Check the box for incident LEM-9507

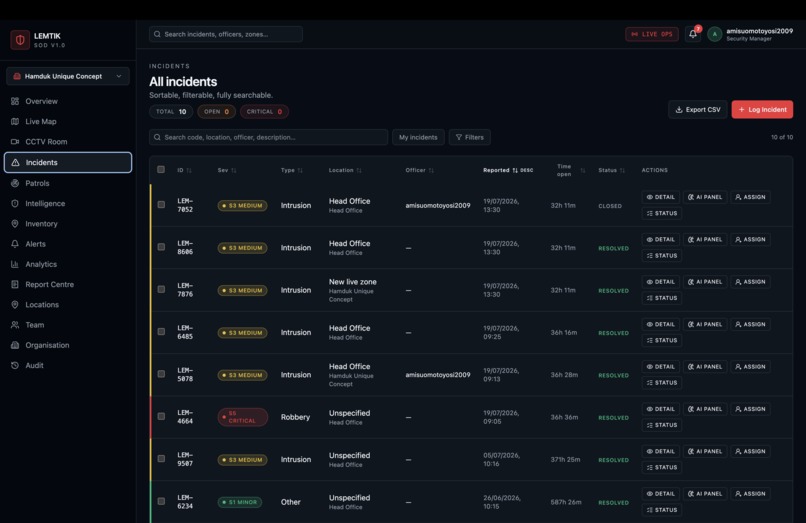tap(161, 459)
